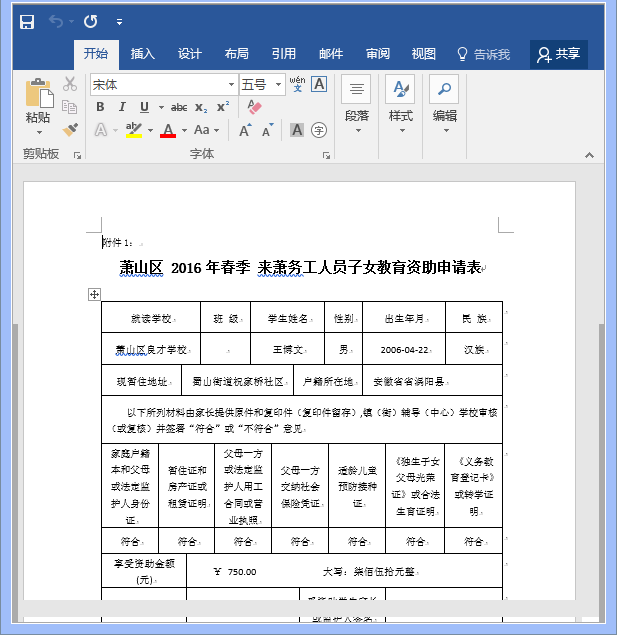Select the 开始 ribbon tab

coord(96,54)
